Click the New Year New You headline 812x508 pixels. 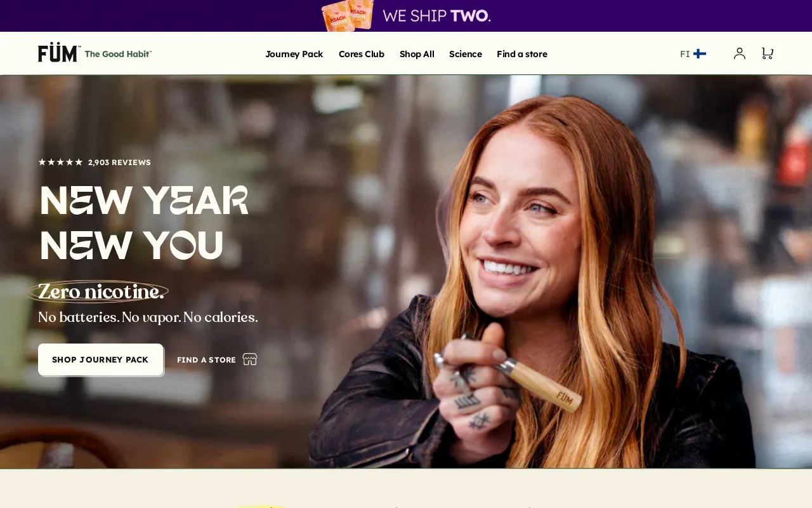pos(144,223)
